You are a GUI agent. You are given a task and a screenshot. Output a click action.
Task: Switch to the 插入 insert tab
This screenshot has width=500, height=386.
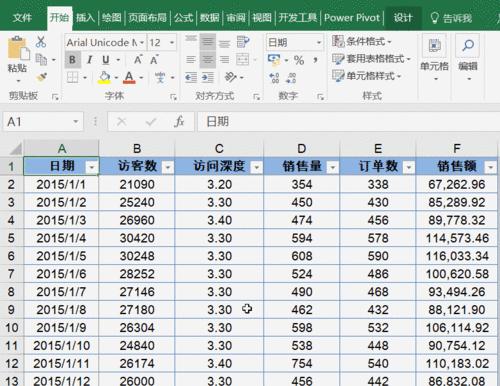tap(85, 17)
